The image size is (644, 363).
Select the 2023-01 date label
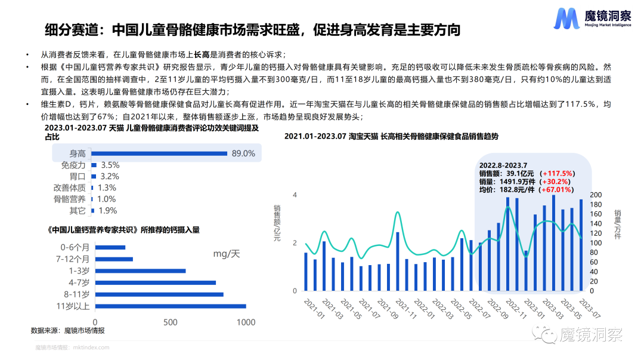(535, 309)
